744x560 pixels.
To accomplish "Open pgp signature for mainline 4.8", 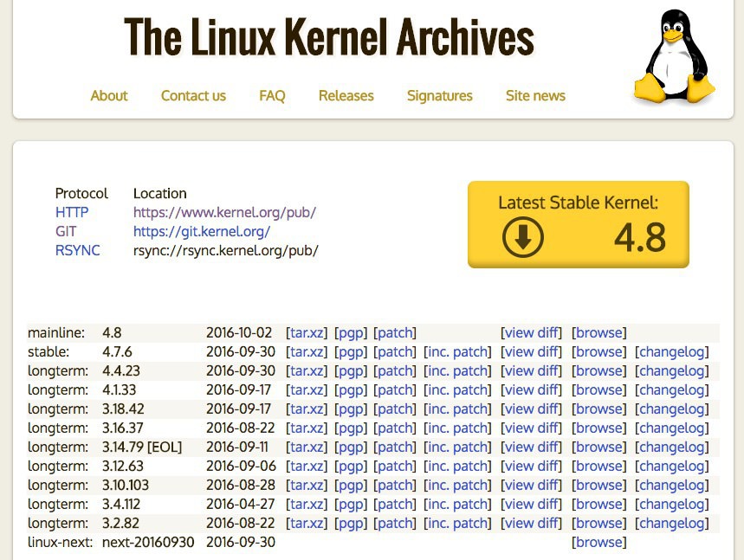I will coord(351,333).
